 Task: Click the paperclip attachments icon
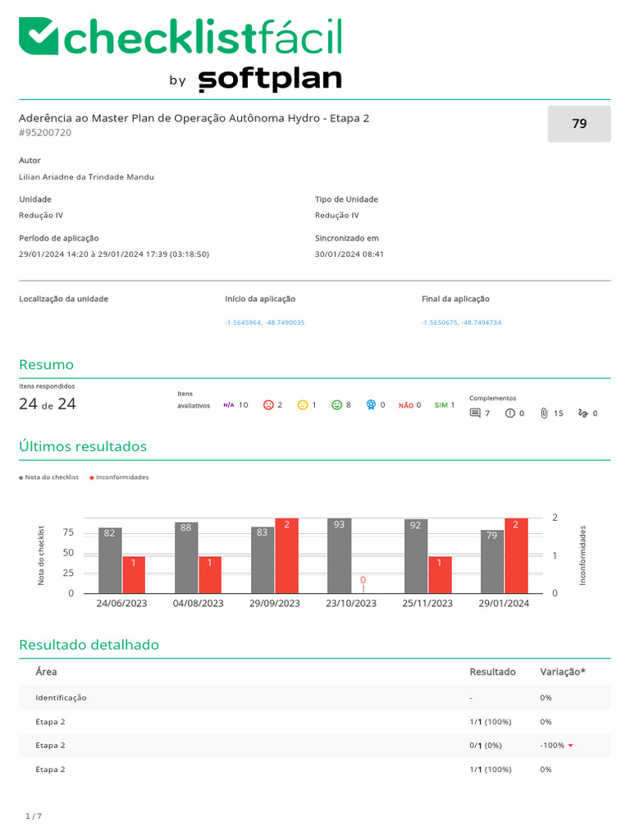click(x=545, y=413)
